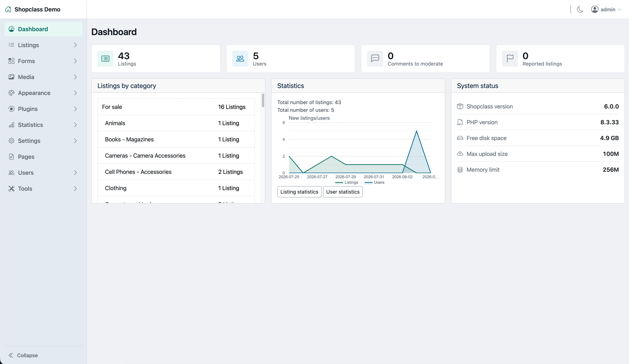This screenshot has width=629, height=364.
Task: Expand the Plugins menu chevron
Action: (75, 109)
